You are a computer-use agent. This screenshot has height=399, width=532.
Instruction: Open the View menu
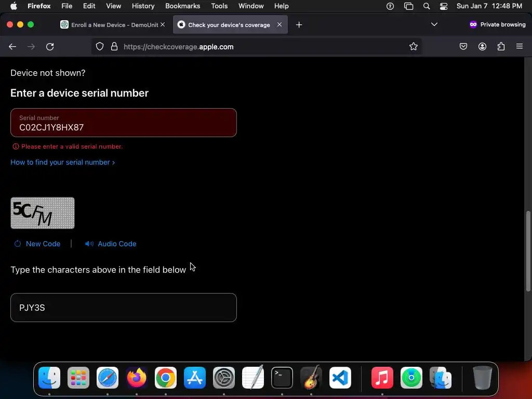[113, 6]
